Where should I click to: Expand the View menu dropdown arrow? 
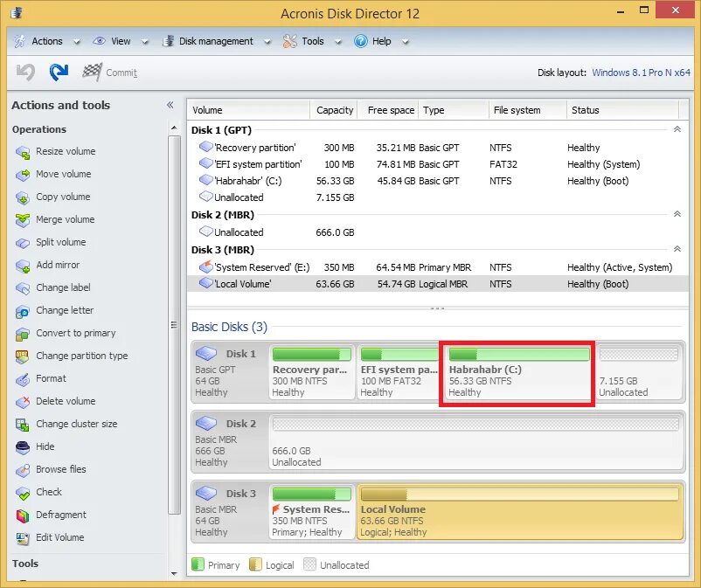145,42
